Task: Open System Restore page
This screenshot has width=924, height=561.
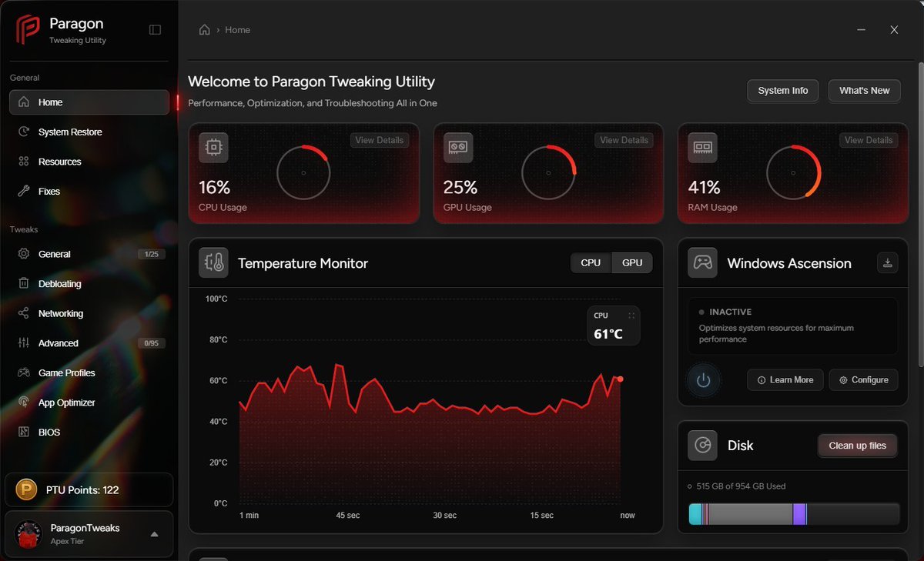Action: click(89, 132)
